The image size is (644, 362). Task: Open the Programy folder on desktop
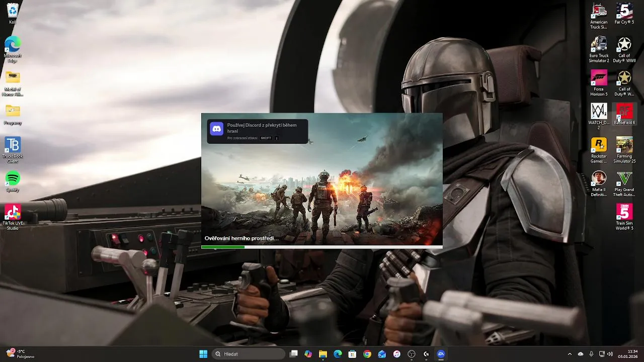tap(13, 115)
